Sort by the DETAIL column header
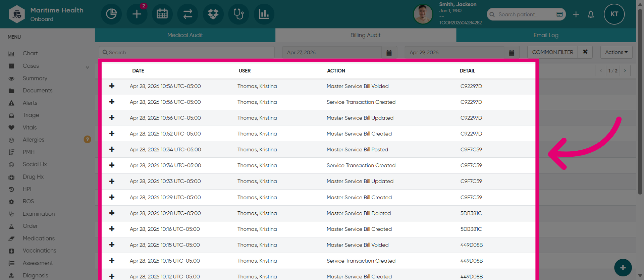 pyautogui.click(x=467, y=71)
